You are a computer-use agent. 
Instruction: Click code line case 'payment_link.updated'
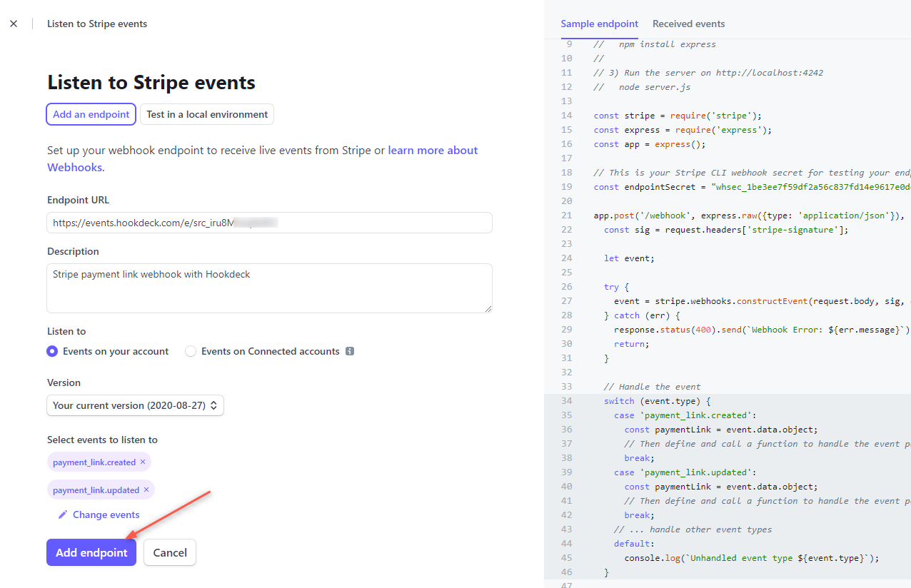pyautogui.click(x=685, y=472)
